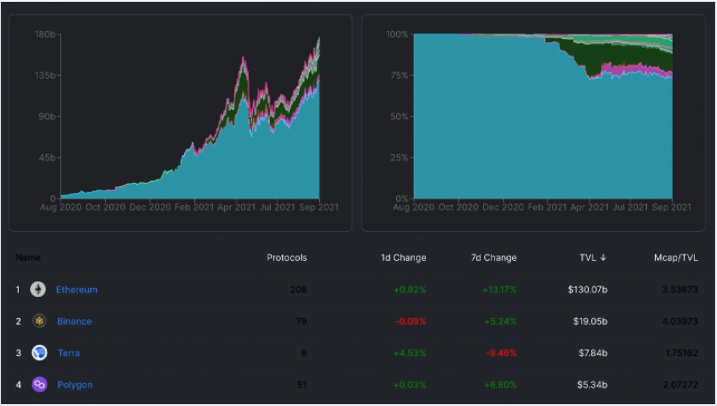The image size is (717, 406).
Task: Click the 100% axis label on dominance chart
Action: 397,34
